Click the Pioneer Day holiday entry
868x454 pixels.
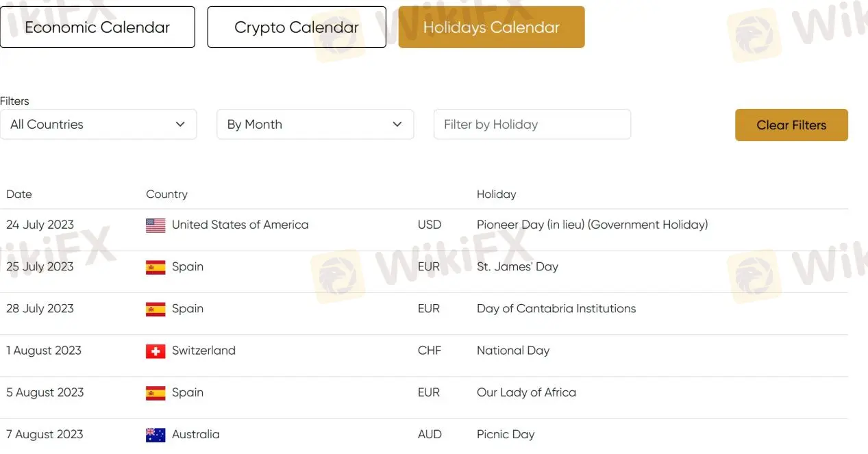click(x=592, y=225)
